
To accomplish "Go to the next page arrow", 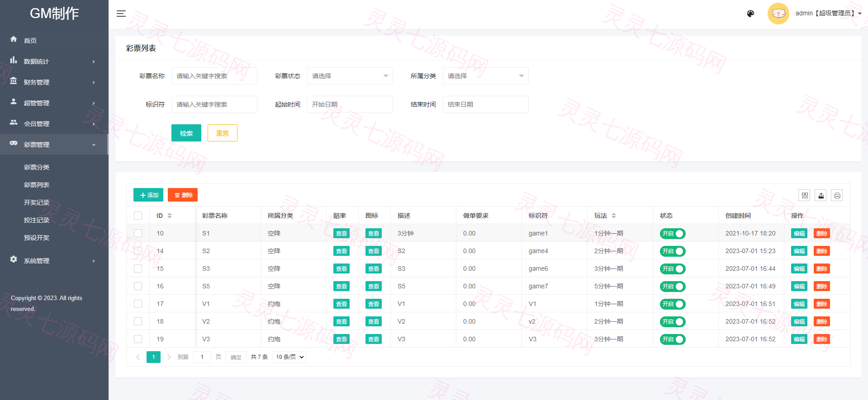I will [x=169, y=357].
